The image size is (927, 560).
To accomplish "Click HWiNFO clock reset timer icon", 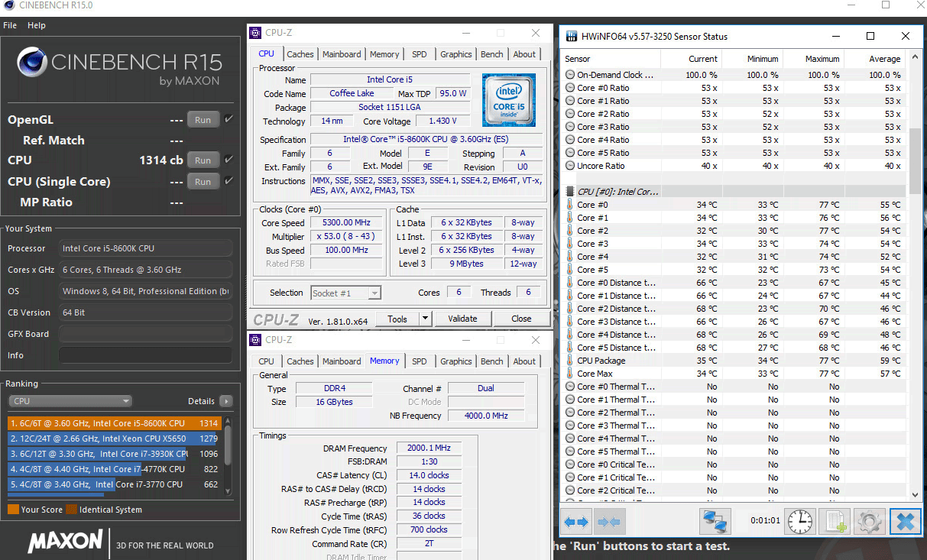I will (x=800, y=522).
